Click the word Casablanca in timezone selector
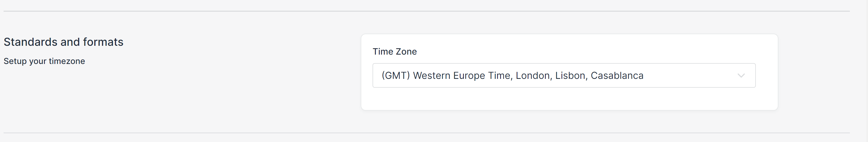868x142 pixels. click(x=617, y=75)
